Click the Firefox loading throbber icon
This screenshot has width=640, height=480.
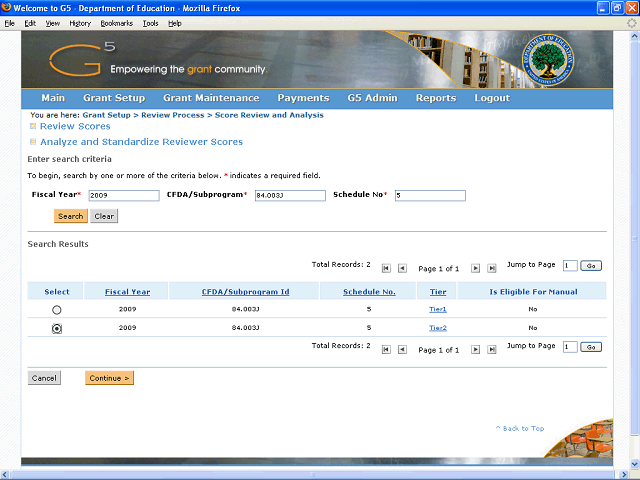point(631,23)
